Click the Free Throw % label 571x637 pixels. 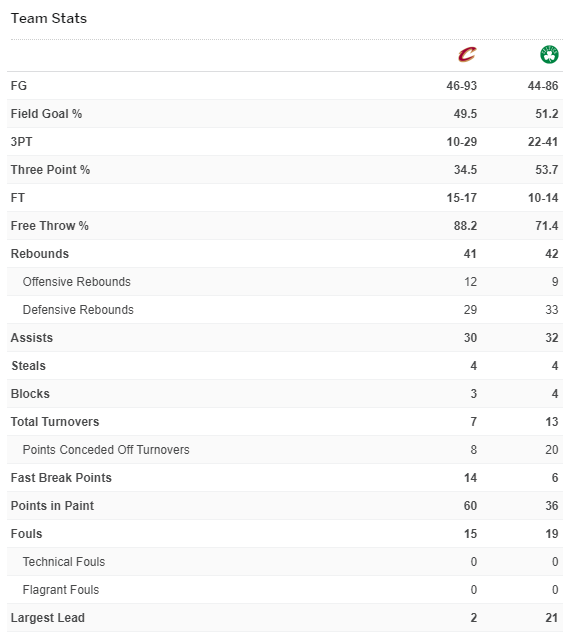(50, 226)
